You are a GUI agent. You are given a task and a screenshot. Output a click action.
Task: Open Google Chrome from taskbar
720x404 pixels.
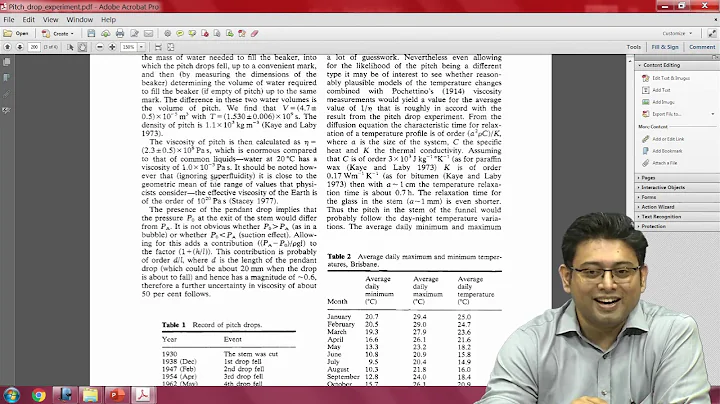pyautogui.click(x=39, y=395)
